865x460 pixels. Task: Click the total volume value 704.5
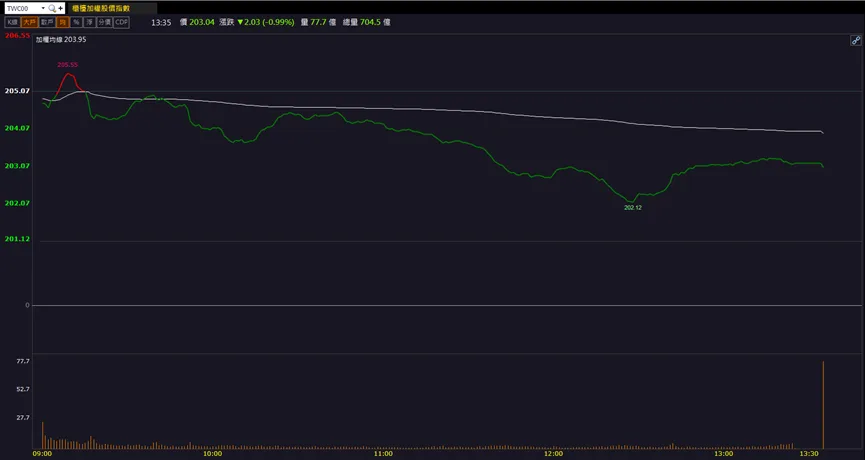tap(370, 22)
